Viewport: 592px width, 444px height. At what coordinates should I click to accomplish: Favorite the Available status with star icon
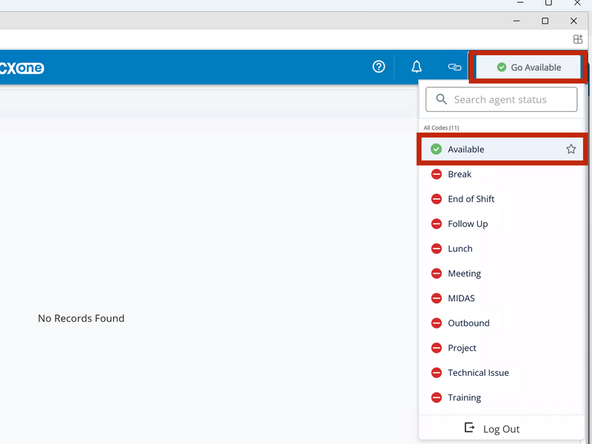[571, 149]
